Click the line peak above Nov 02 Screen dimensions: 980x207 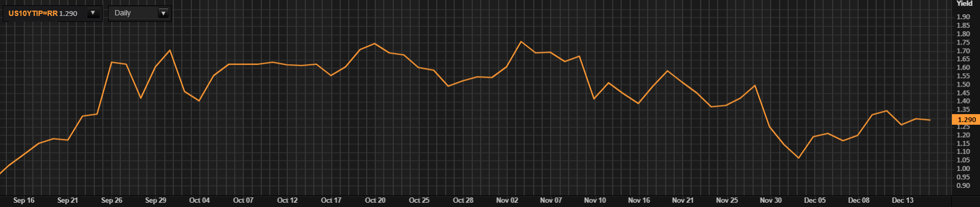(521, 41)
